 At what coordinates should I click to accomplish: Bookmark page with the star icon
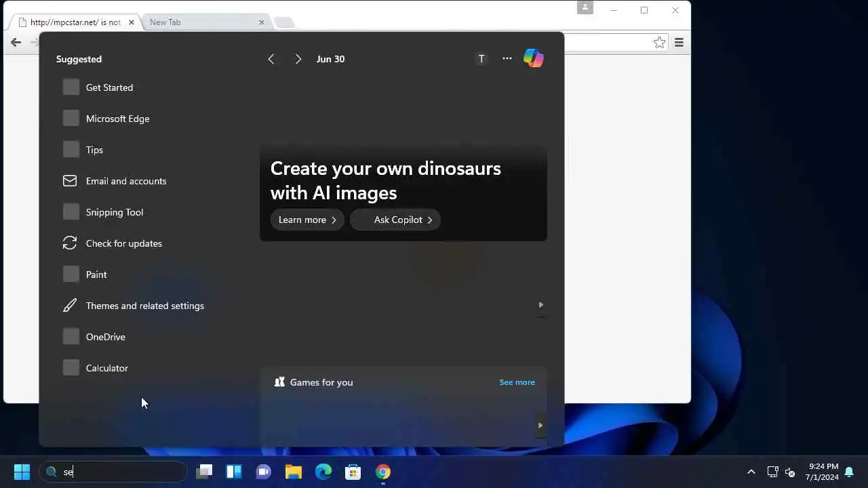coord(659,43)
